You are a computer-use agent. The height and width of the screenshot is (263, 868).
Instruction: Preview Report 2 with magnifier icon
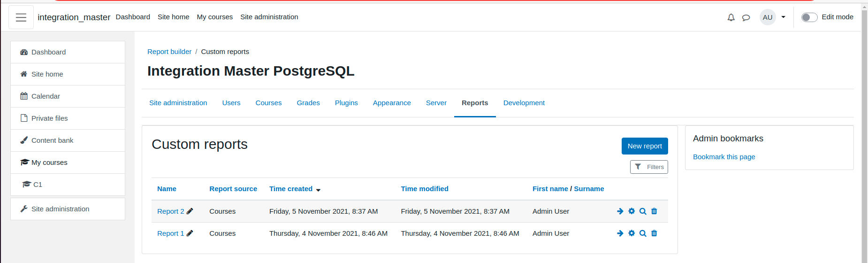point(643,211)
